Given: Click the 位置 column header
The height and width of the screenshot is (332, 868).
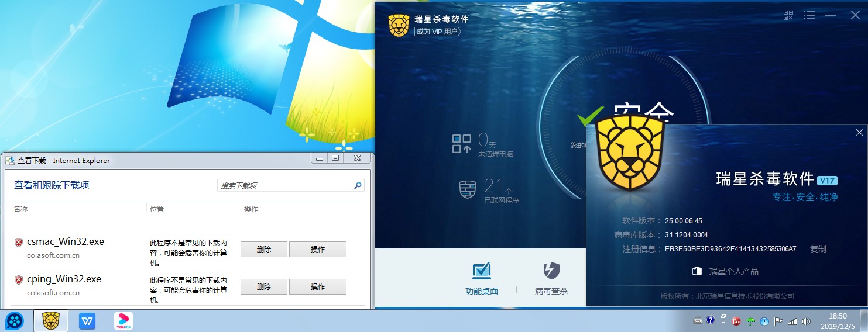Looking at the screenshot, I should point(157,209).
